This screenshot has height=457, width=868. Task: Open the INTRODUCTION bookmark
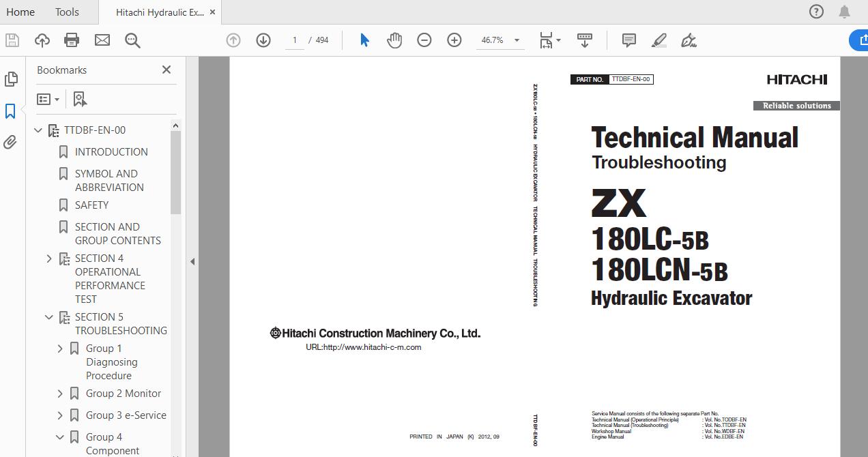tap(111, 152)
